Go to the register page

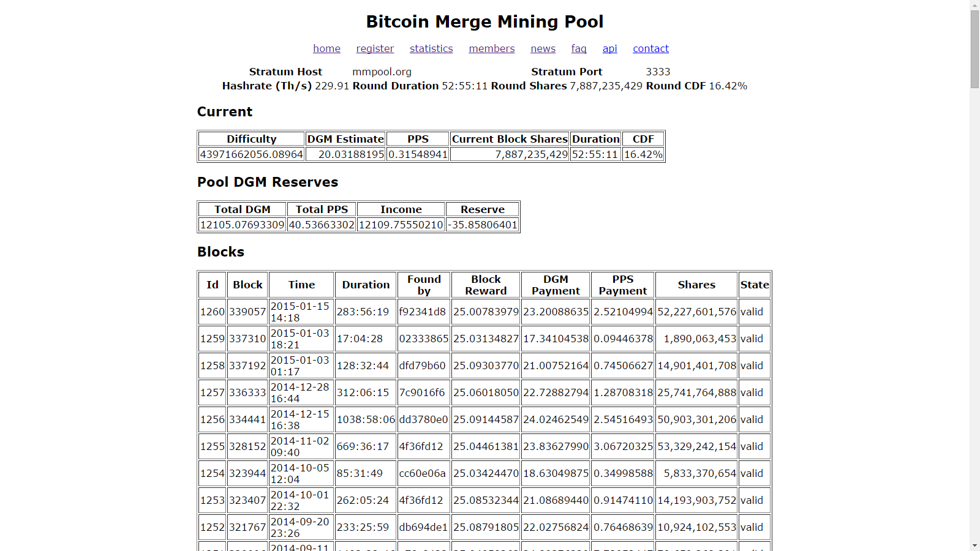tap(375, 48)
